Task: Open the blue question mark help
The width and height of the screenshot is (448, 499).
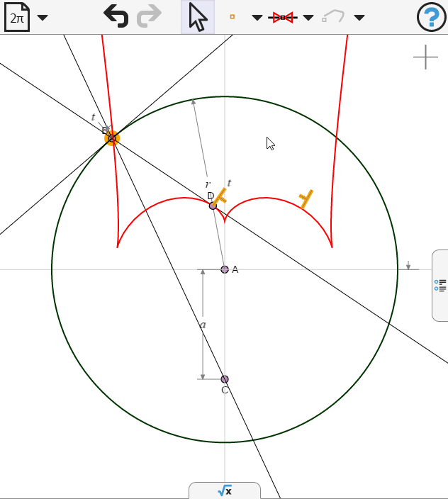Action: [x=432, y=17]
